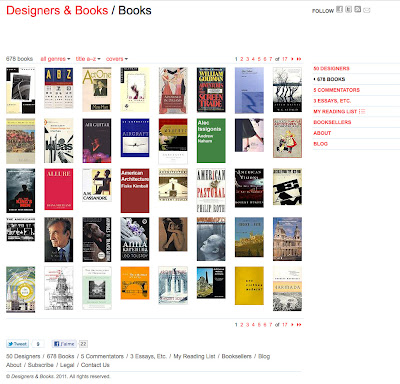Open the 'ABZ' book cover

[59, 88]
